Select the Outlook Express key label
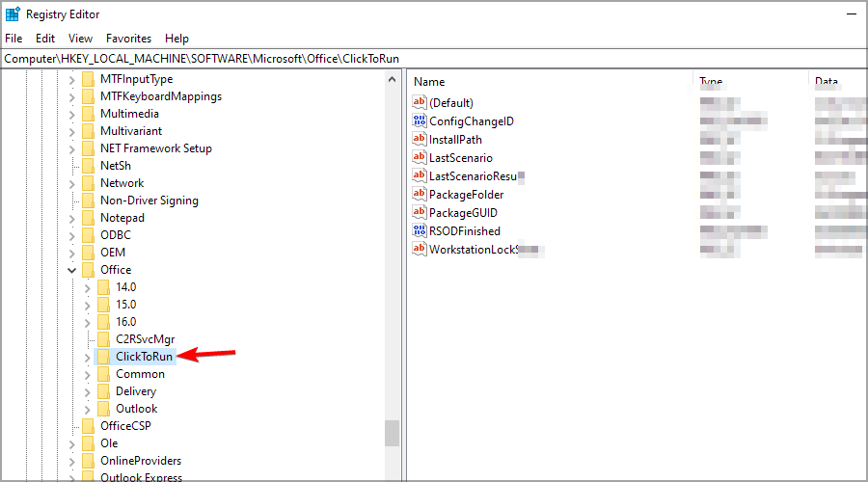This screenshot has width=868, height=482. (x=141, y=477)
